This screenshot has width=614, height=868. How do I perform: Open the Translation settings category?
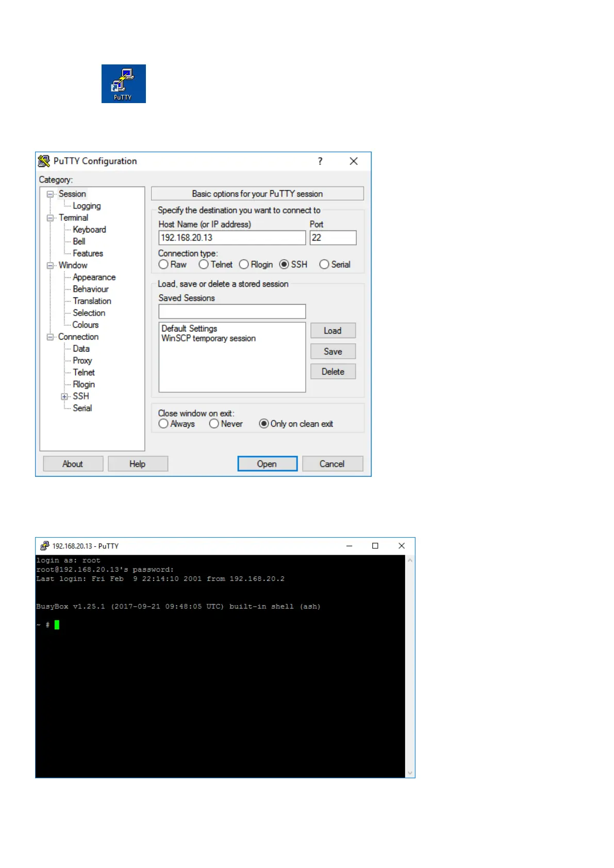click(x=92, y=301)
